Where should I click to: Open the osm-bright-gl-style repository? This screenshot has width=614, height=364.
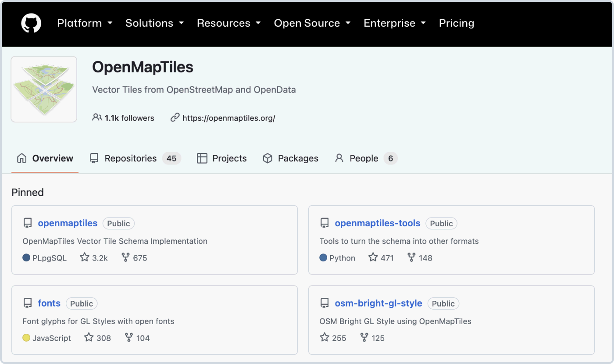click(x=378, y=303)
